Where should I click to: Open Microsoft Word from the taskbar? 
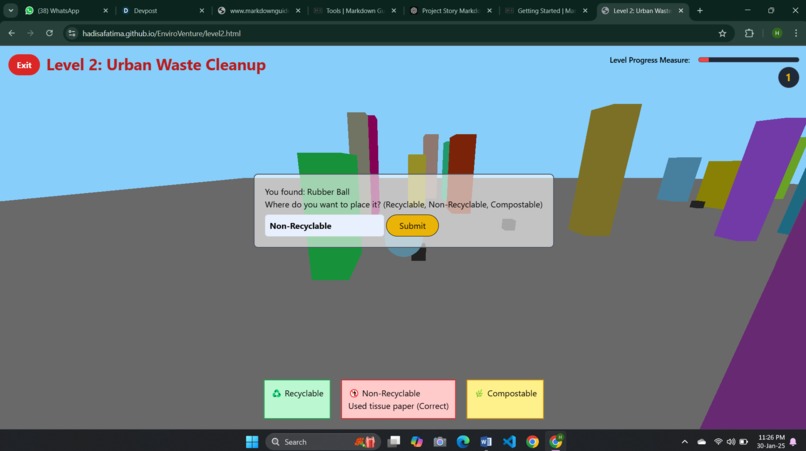point(486,442)
